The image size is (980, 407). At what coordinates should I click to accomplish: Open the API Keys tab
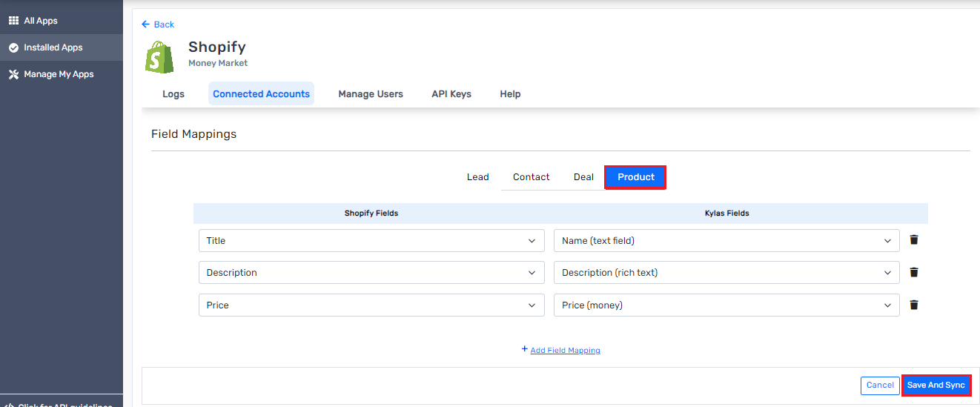(451, 94)
